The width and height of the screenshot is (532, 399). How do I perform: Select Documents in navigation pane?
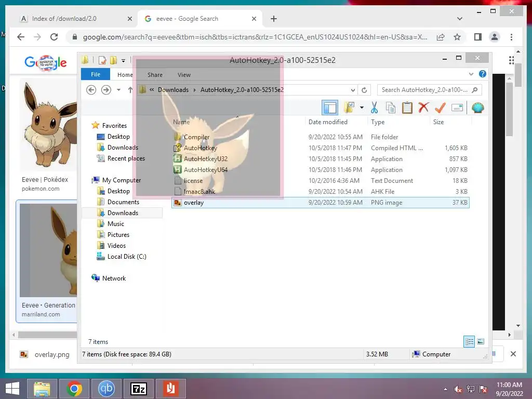123,202
